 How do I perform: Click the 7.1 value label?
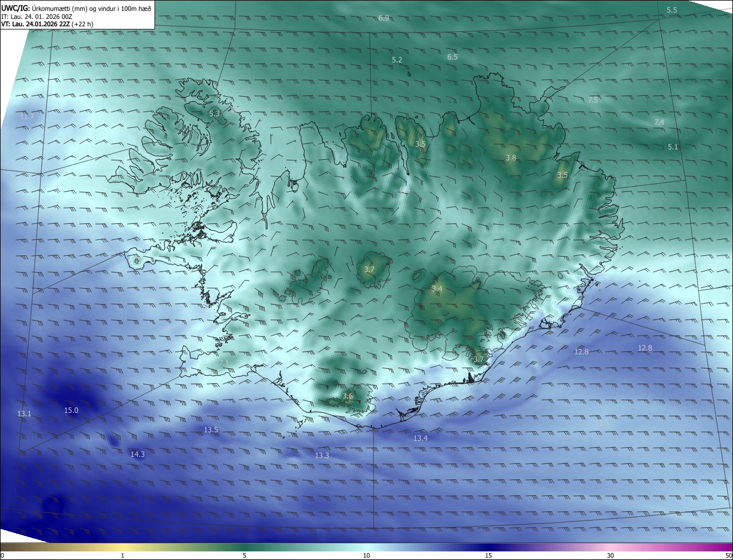click(x=224, y=362)
